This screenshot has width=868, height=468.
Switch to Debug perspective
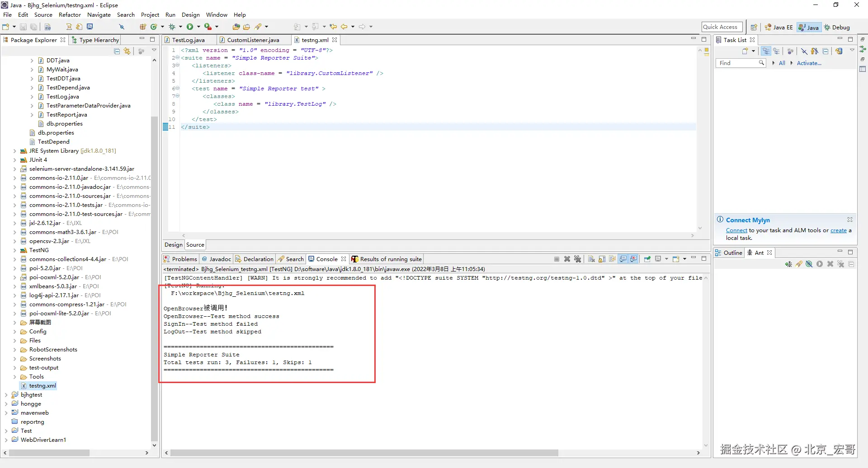[837, 27]
